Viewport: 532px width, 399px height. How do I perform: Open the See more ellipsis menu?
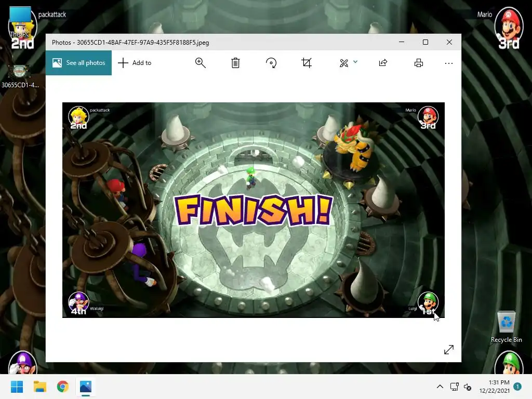(448, 63)
